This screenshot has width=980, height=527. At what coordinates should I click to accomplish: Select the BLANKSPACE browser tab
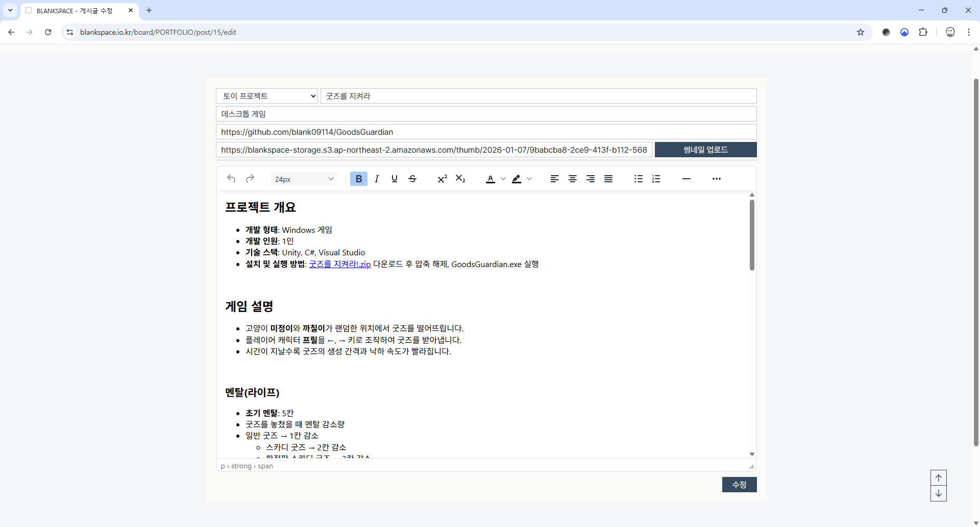(x=77, y=11)
